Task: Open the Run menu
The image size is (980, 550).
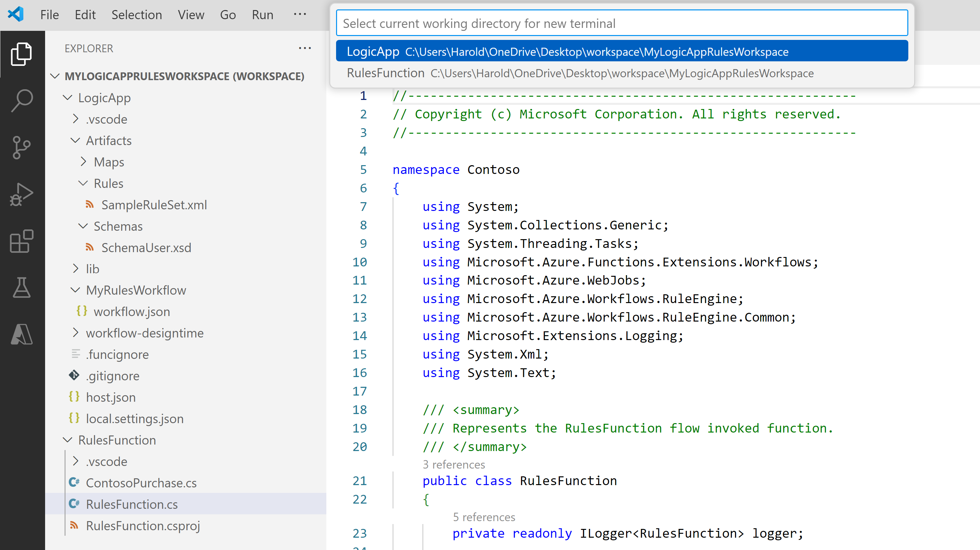Action: (x=262, y=15)
